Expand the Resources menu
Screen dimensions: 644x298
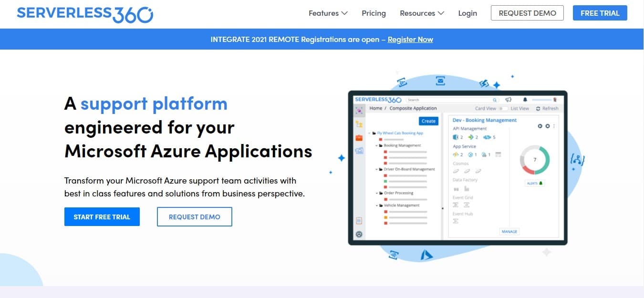pyautogui.click(x=422, y=13)
